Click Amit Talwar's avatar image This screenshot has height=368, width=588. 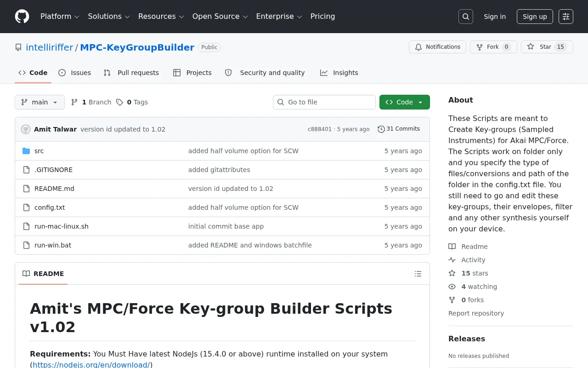pos(26,129)
